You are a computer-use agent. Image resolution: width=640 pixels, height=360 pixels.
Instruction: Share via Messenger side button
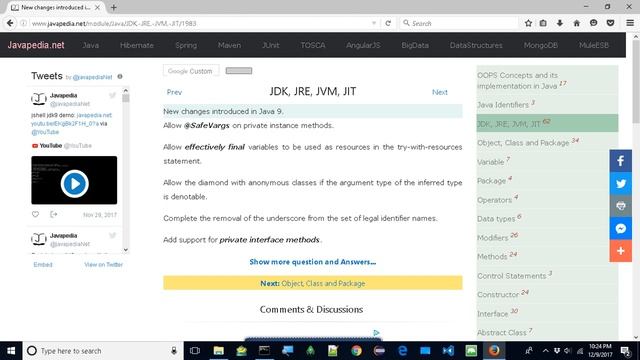pyautogui.click(x=620, y=228)
